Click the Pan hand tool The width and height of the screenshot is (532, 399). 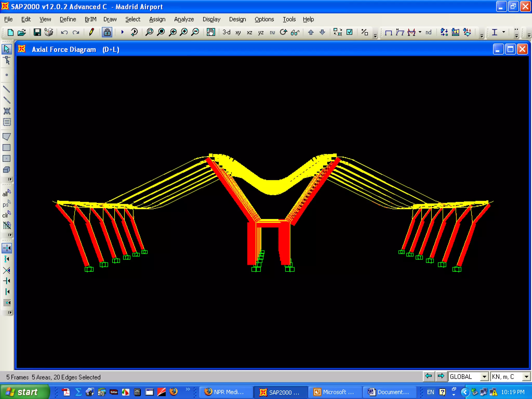[211, 32]
